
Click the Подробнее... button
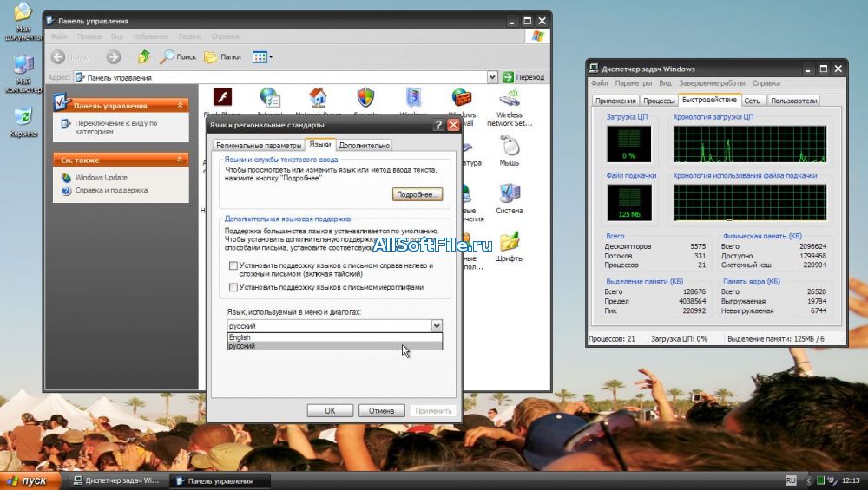(x=418, y=194)
